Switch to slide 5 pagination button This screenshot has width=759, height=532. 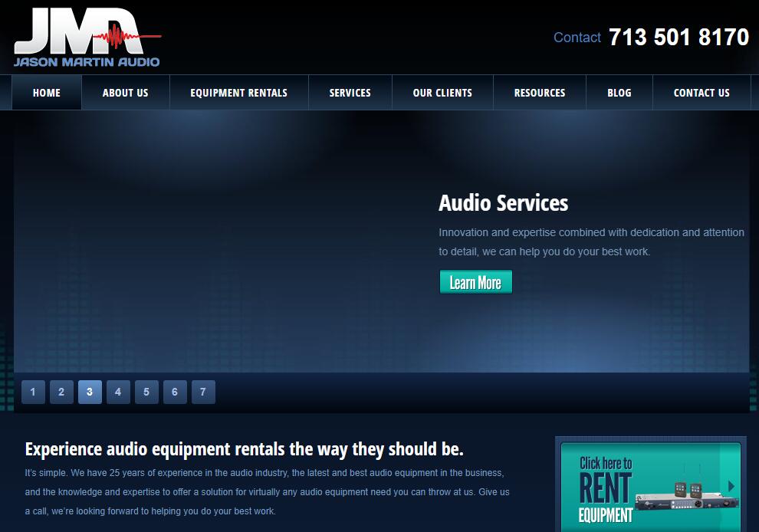(146, 392)
